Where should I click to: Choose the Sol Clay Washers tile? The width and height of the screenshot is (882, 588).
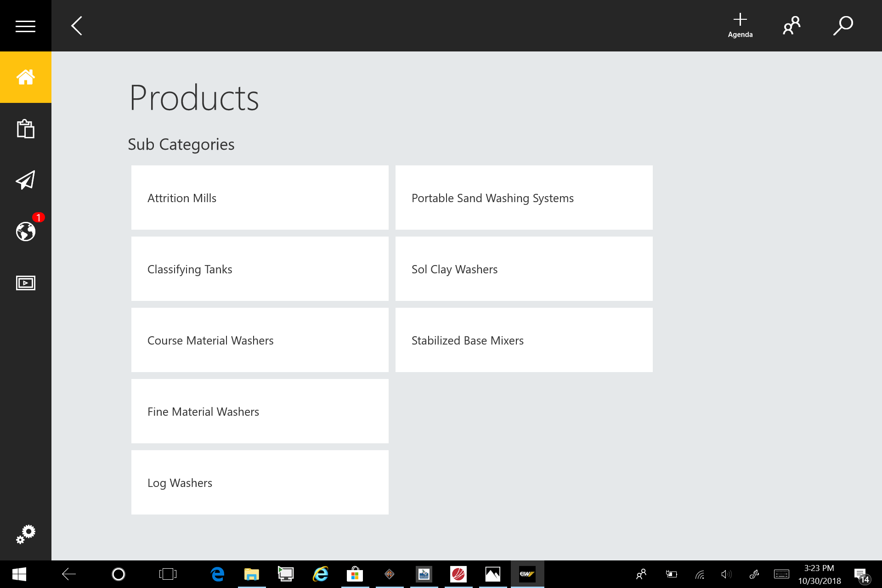click(524, 269)
